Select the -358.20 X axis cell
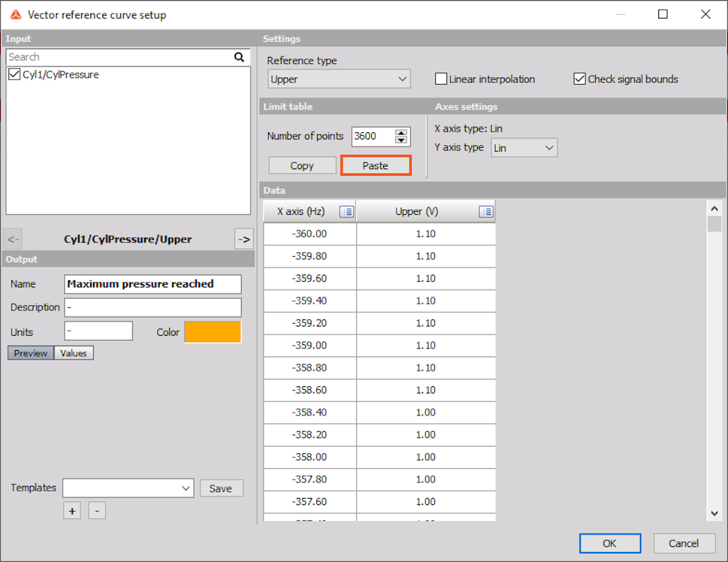The width and height of the screenshot is (728, 562). point(310,435)
